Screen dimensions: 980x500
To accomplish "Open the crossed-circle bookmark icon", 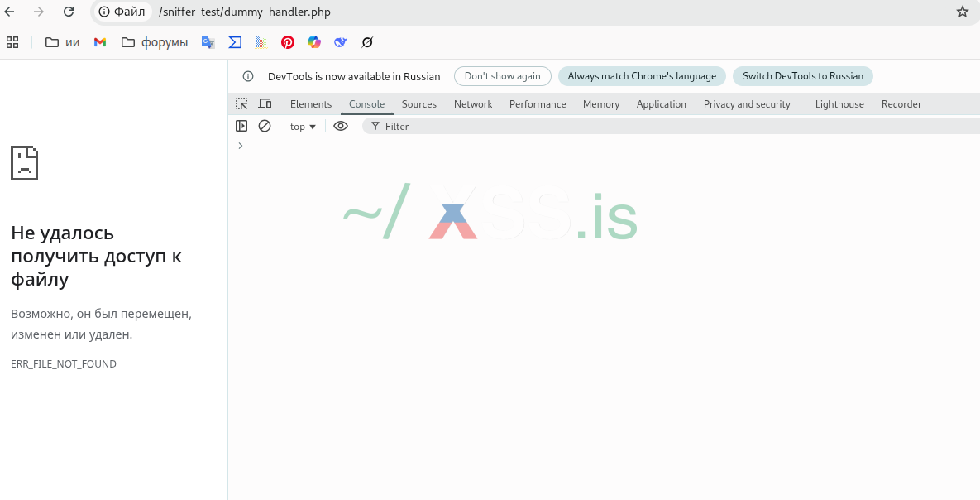I will 367,42.
